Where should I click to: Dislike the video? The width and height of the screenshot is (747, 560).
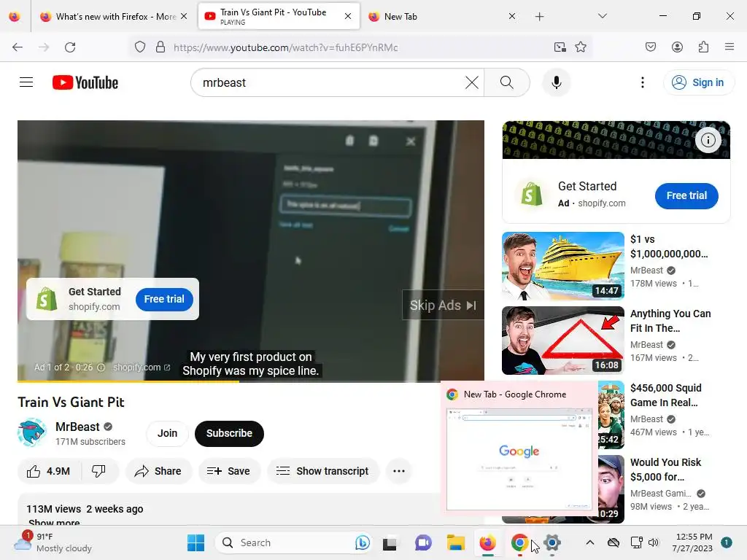point(98,471)
